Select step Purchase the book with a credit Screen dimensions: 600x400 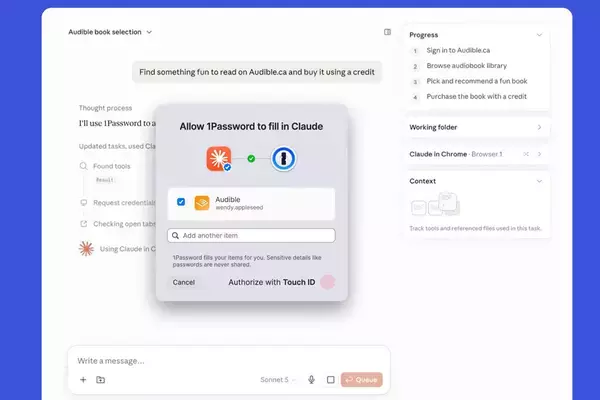pos(476,96)
